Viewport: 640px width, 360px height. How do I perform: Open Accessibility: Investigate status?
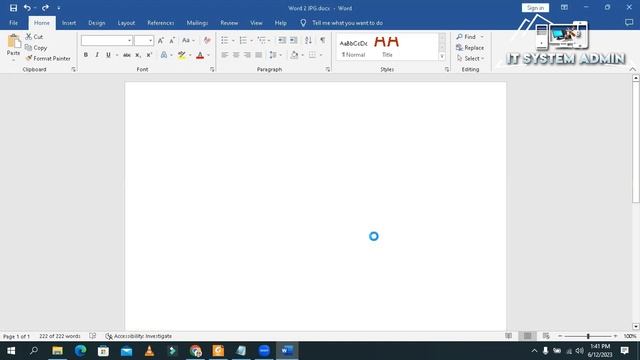[x=138, y=336]
